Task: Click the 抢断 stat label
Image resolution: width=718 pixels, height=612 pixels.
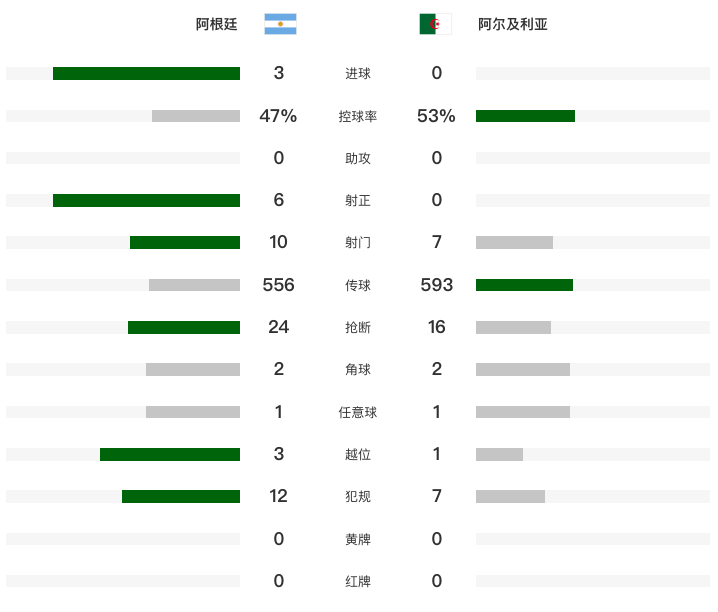Action: (358, 327)
